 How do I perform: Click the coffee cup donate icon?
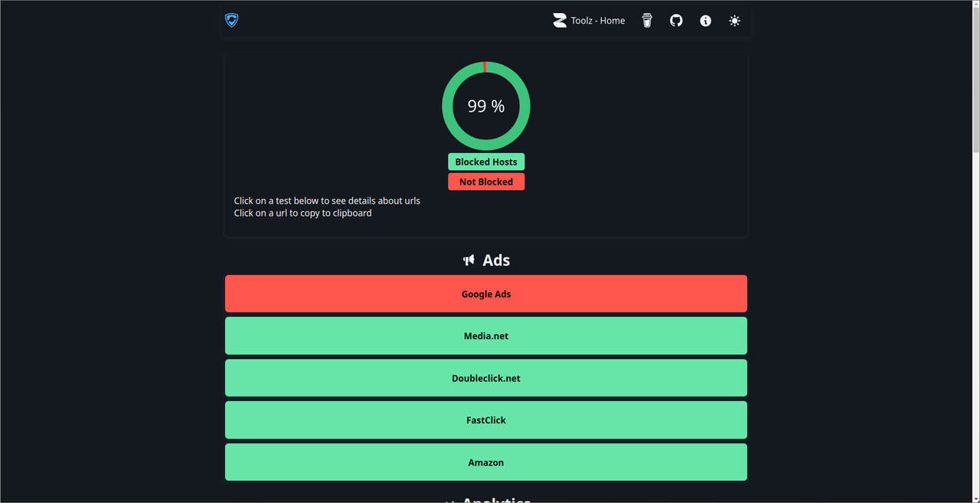647,21
